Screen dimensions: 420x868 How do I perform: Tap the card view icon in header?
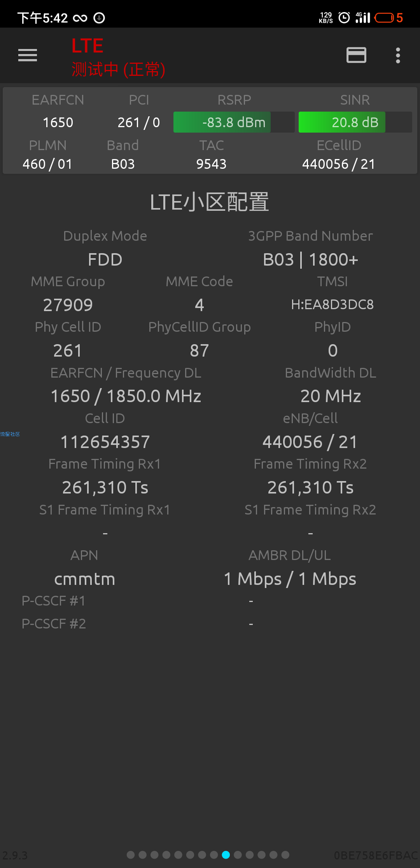[356, 55]
